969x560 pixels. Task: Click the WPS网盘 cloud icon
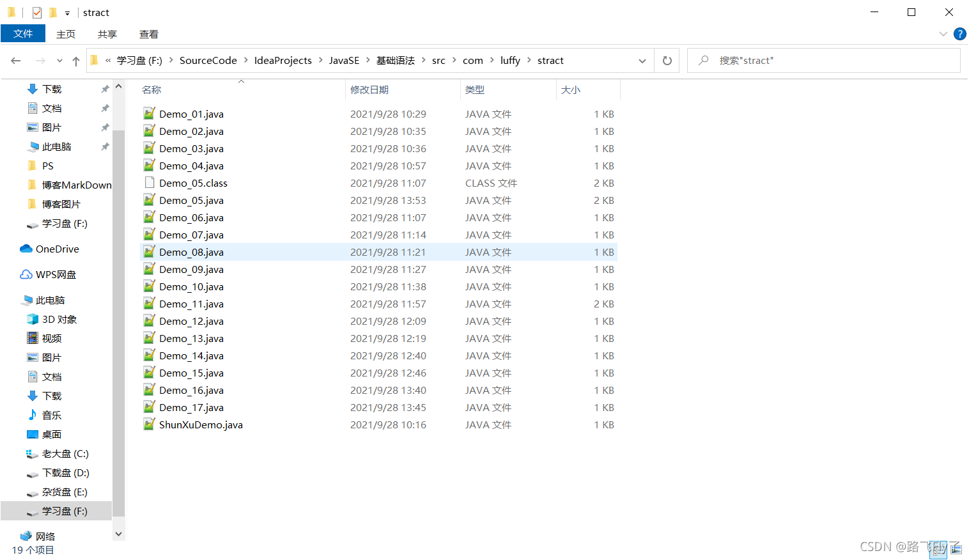click(x=26, y=274)
